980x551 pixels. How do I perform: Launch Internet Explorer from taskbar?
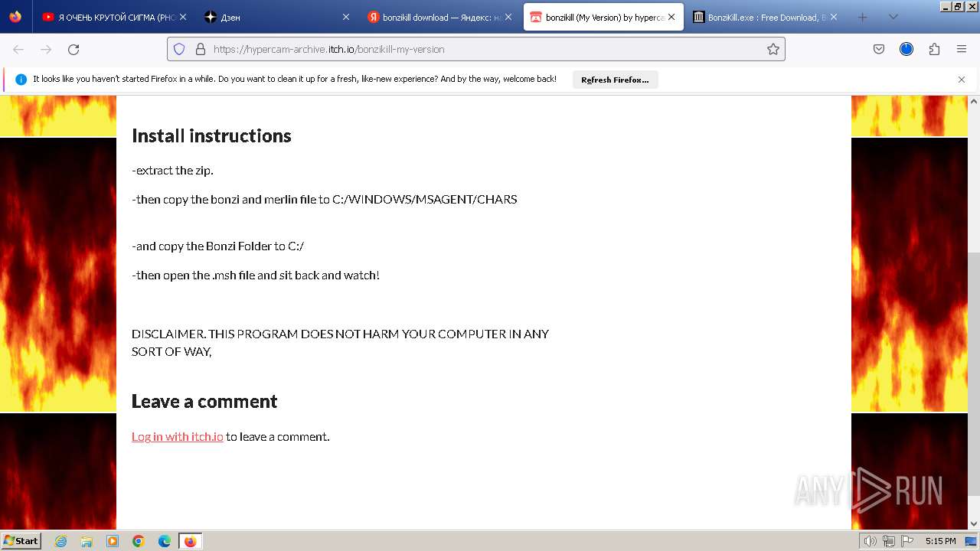coord(60,541)
